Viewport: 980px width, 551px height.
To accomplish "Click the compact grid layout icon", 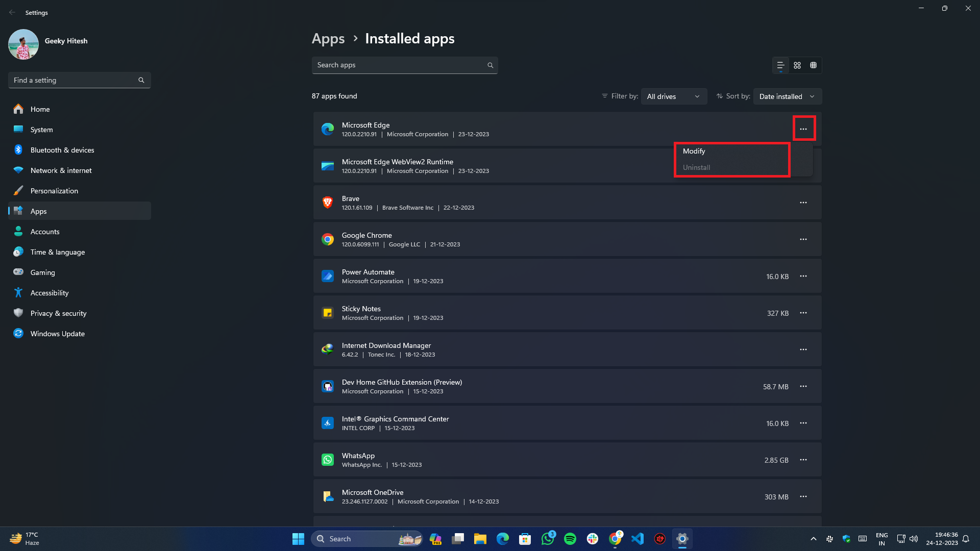I will tap(813, 65).
